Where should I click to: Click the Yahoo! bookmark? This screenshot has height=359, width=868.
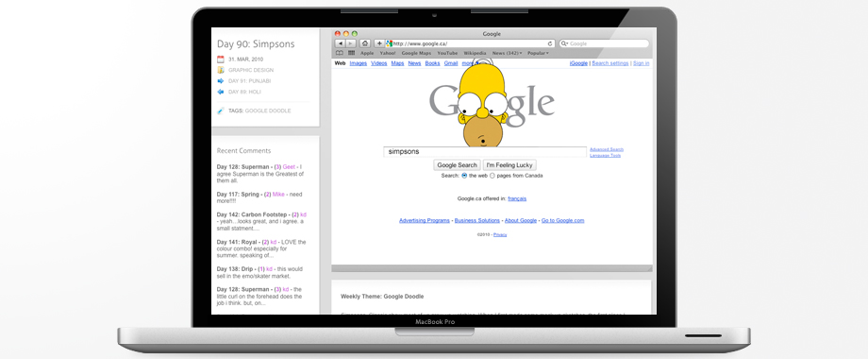pos(388,53)
